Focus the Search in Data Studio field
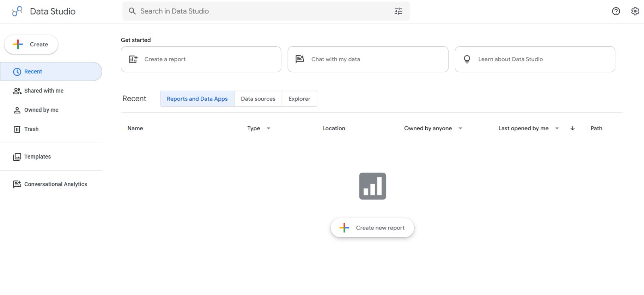644x295 pixels. pos(266,11)
